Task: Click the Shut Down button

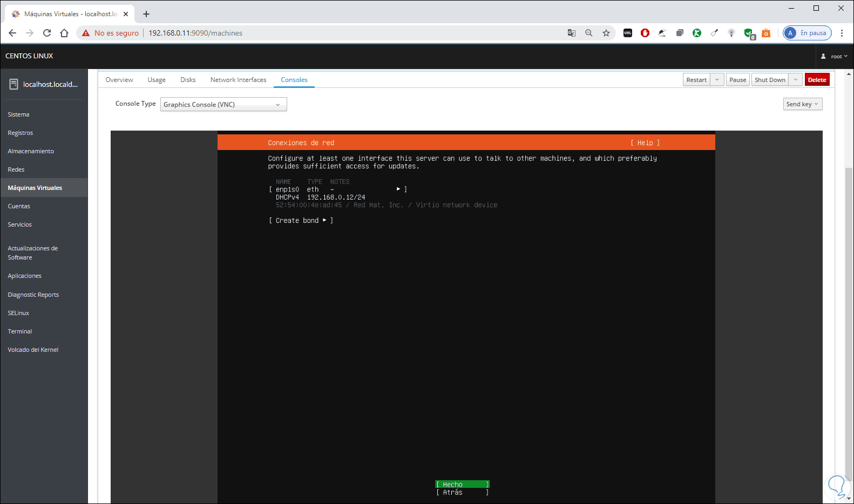Action: click(770, 80)
